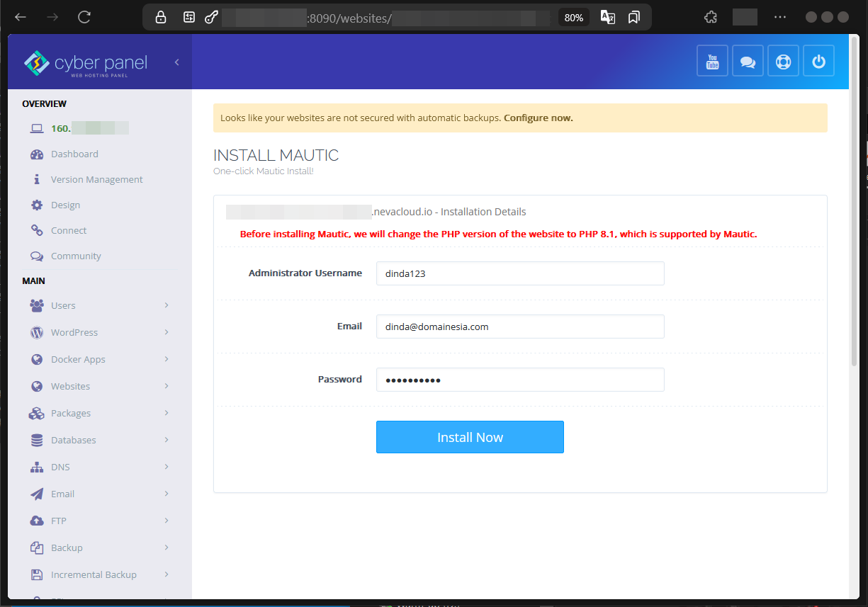This screenshot has width=868, height=607.
Task: Click the Databases stack icon
Action: click(37, 441)
